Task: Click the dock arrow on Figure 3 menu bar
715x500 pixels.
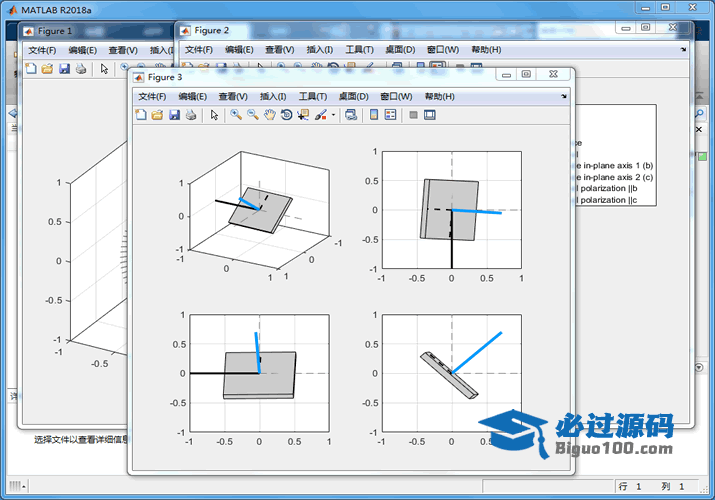Action: tap(565, 97)
